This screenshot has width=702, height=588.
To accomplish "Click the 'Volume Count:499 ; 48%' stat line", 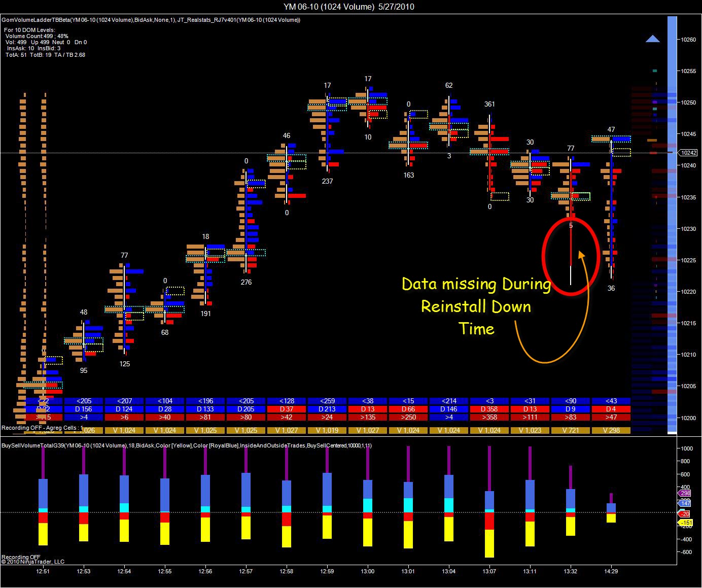I will click(x=37, y=36).
